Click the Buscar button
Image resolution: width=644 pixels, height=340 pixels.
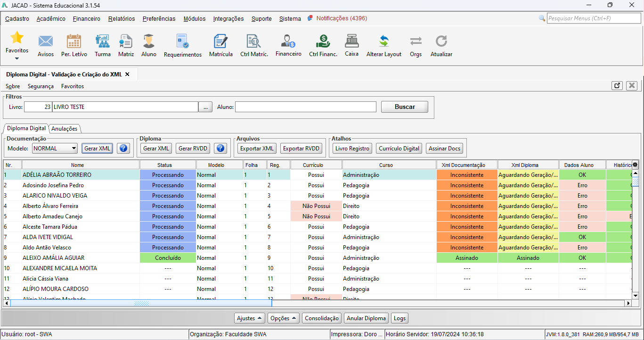405,107
